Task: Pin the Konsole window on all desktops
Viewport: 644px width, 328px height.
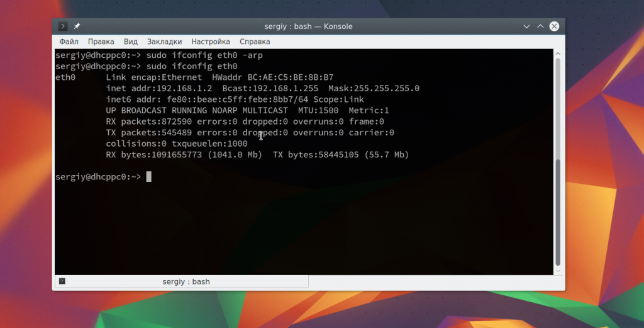Action: point(77,26)
